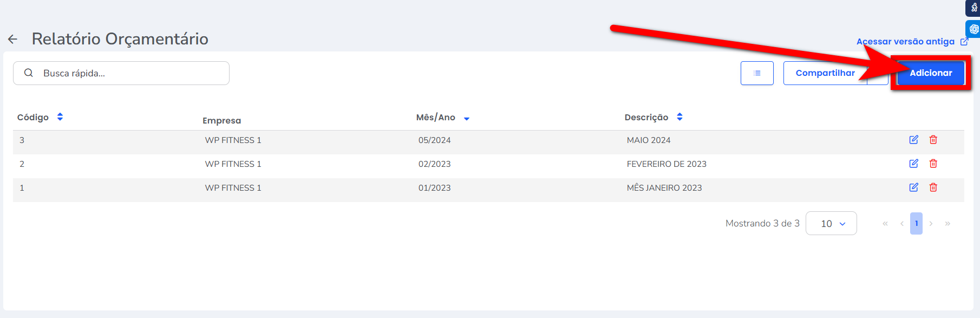
Task: Click the ChatGPT extension icon at right edge
Action: click(x=974, y=29)
